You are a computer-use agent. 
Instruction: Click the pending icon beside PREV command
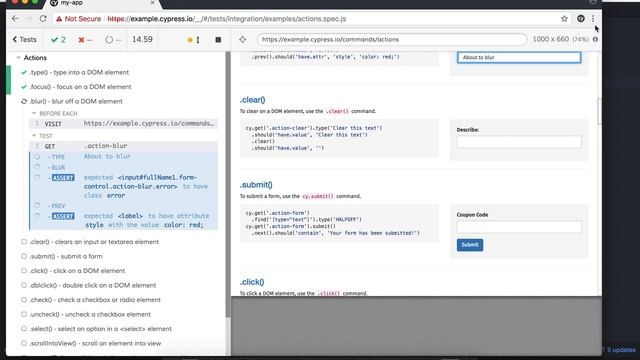[37, 205]
